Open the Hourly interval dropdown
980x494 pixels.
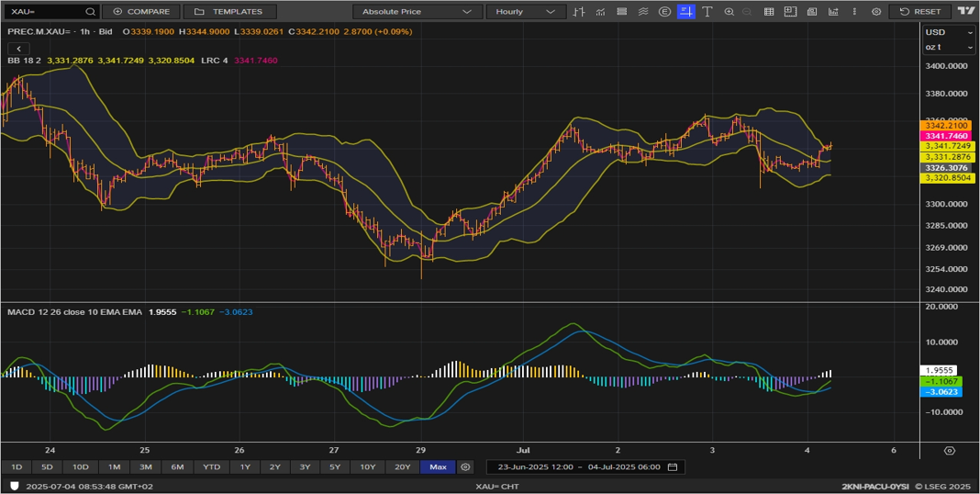pos(526,11)
